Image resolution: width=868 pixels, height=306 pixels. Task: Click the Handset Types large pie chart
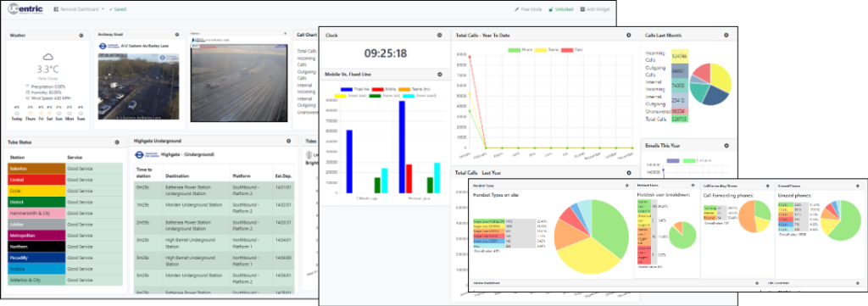(x=592, y=237)
